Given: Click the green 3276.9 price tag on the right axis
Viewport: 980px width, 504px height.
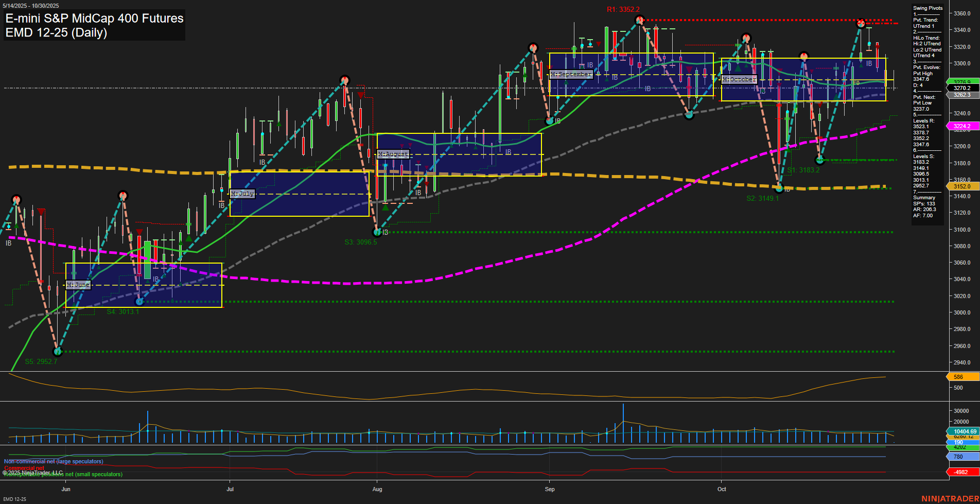Looking at the screenshot, I should coord(961,81).
